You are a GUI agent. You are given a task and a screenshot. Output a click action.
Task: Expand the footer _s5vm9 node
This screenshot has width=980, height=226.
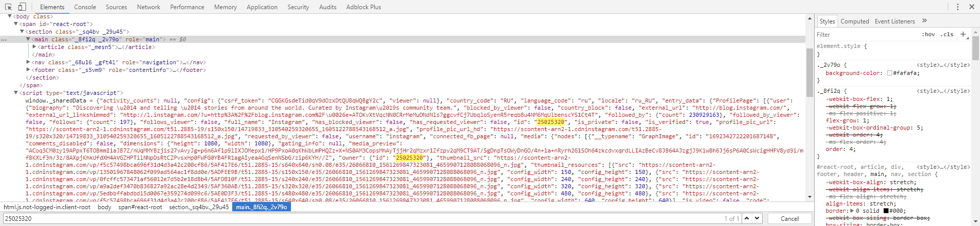coord(28,70)
